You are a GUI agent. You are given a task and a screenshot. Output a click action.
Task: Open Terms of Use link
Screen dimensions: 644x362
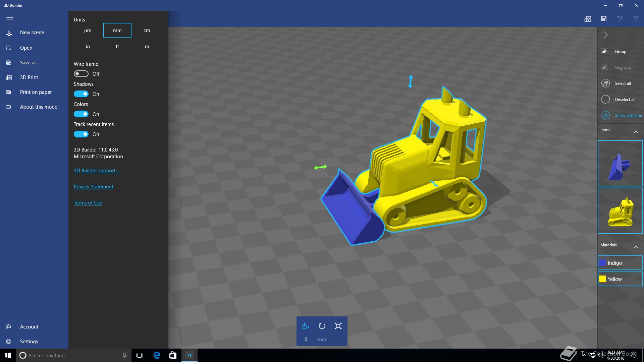click(88, 203)
